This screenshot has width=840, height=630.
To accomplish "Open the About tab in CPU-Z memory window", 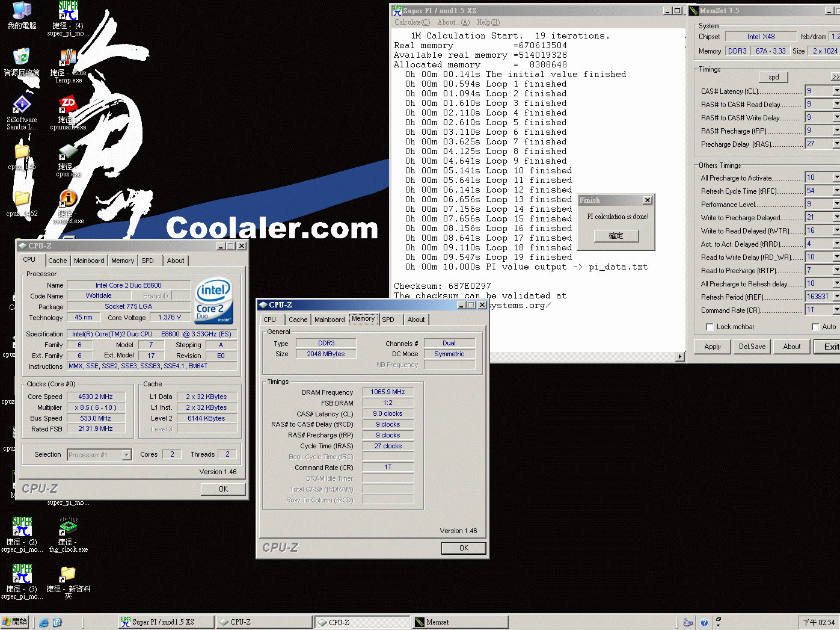I will 416,320.
